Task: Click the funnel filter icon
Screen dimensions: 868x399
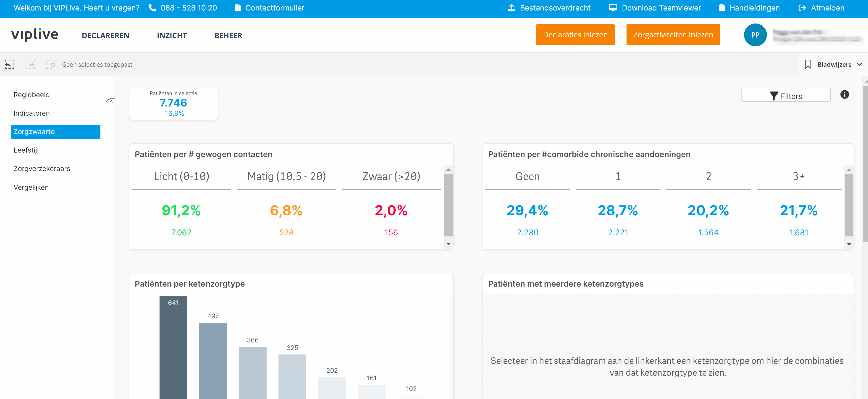Action: tap(774, 96)
